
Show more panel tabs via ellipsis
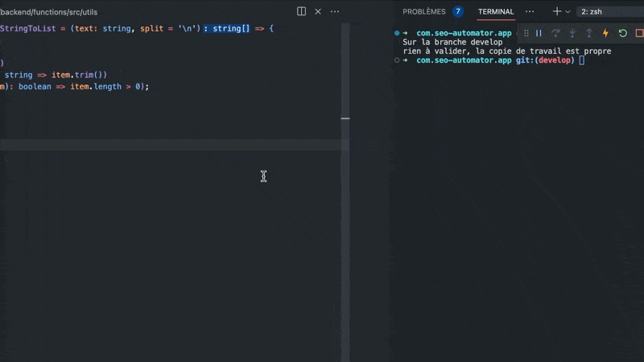click(x=530, y=11)
